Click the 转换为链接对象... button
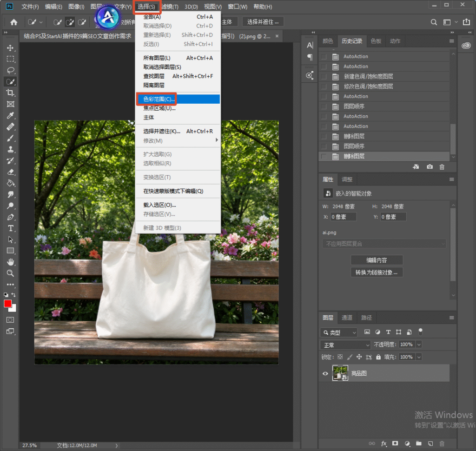476x451 pixels. point(377,272)
